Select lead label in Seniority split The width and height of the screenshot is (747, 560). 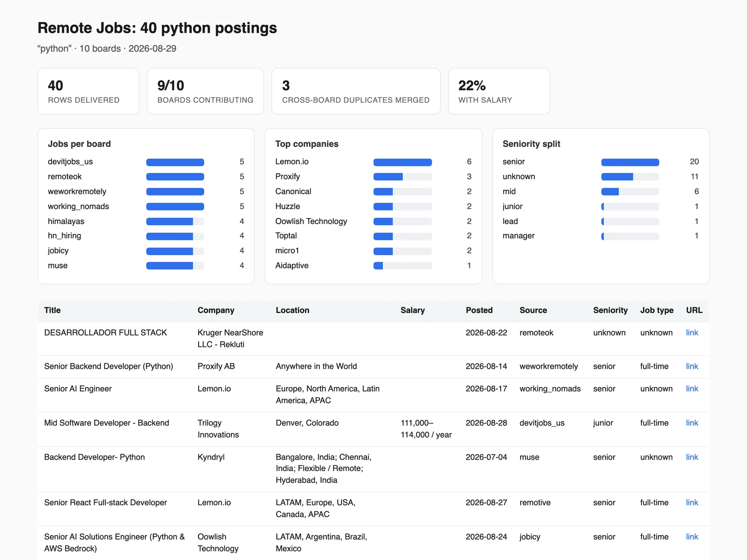(x=510, y=221)
